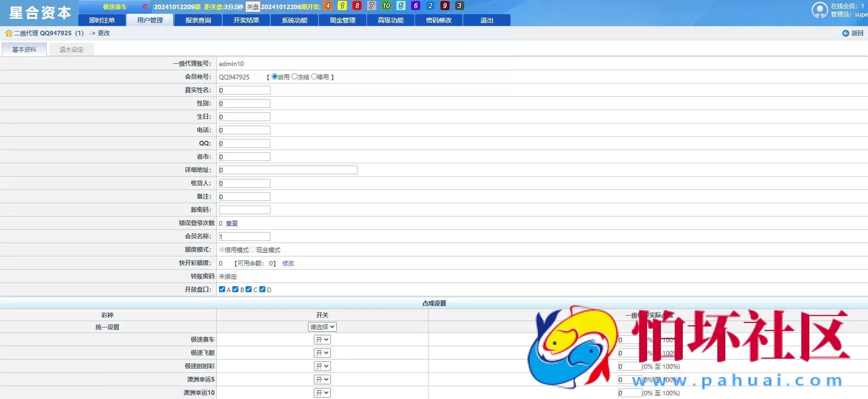Click the 生日 input field
This screenshot has height=399, width=868.
245,117
